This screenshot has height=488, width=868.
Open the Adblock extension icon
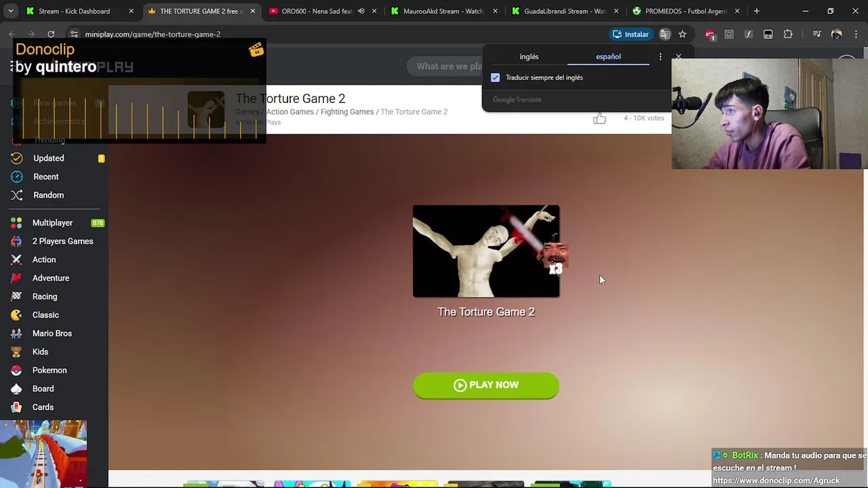coord(710,35)
